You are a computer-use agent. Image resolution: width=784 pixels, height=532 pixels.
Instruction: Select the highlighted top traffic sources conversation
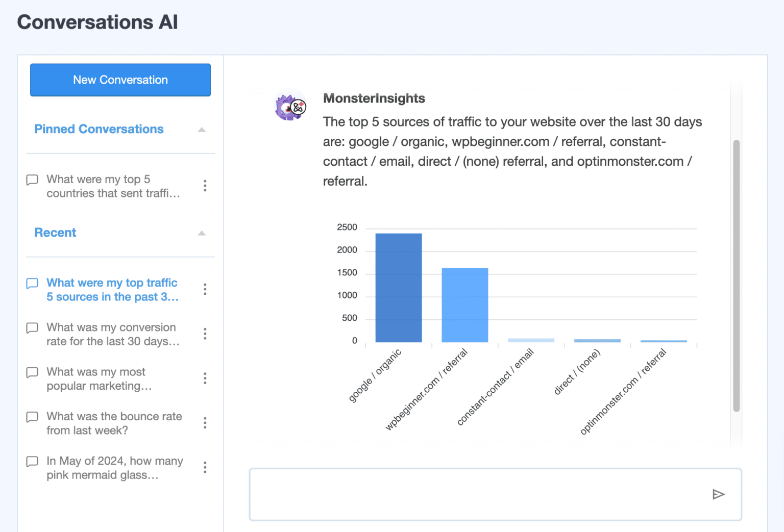tap(112, 289)
